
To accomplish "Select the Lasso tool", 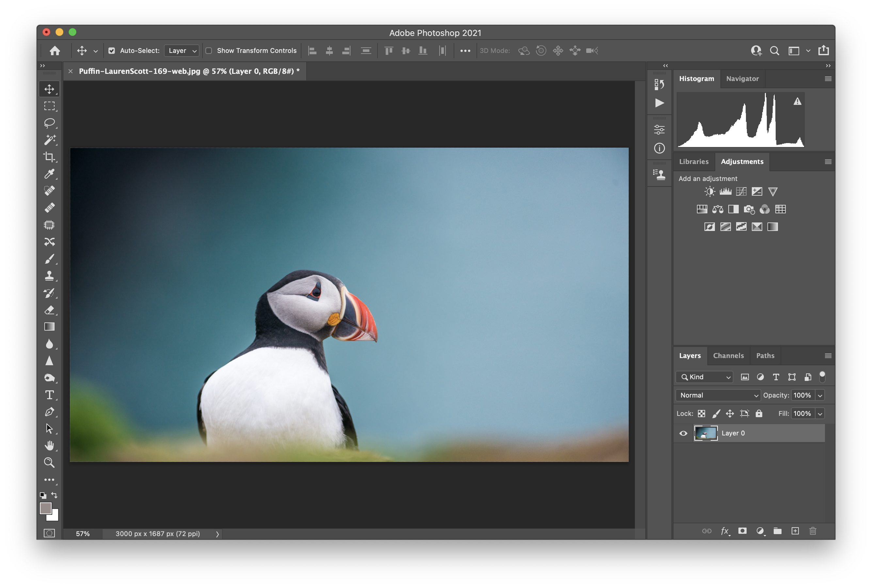I will coord(49,123).
